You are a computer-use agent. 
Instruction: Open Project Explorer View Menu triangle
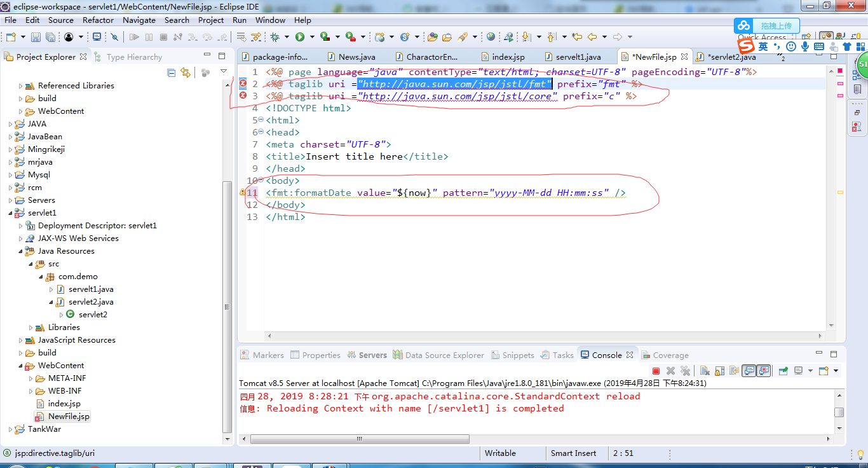(x=223, y=72)
